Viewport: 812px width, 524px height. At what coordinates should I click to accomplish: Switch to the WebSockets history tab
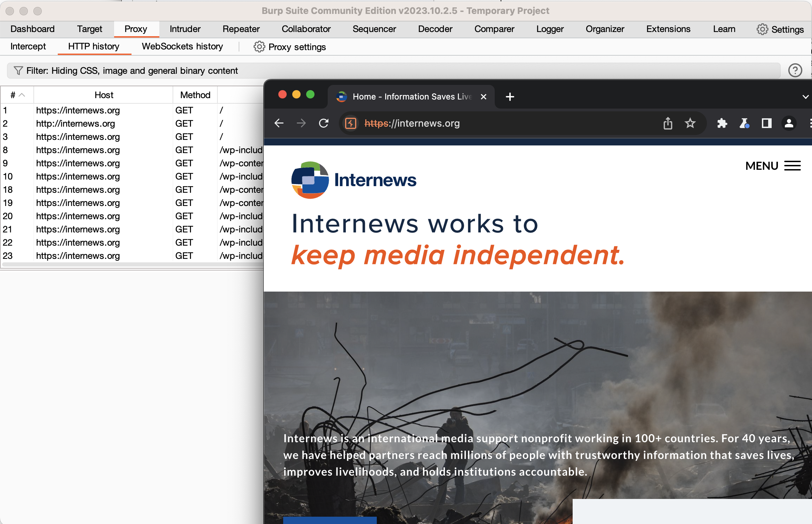(x=182, y=46)
